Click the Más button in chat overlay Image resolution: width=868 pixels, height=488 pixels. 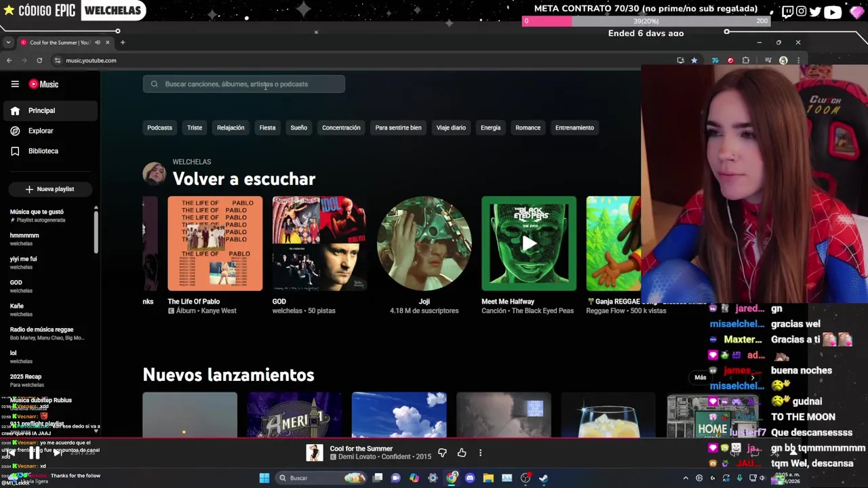(x=701, y=378)
